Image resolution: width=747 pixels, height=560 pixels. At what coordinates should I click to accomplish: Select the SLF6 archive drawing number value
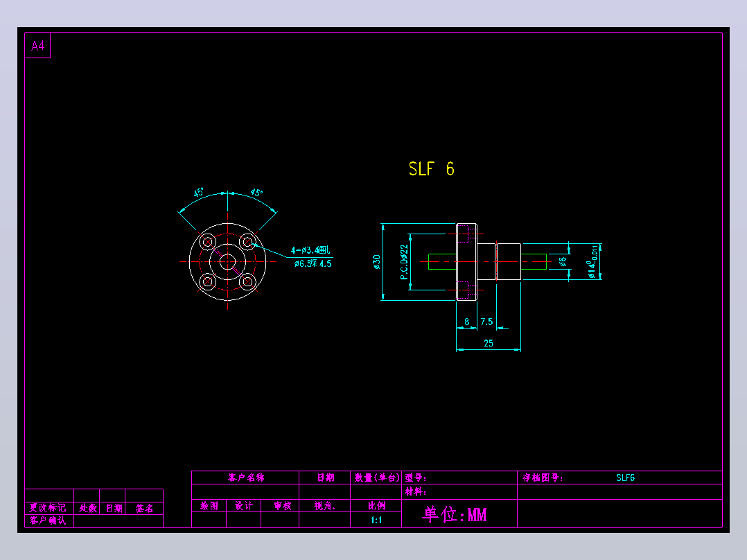625,478
